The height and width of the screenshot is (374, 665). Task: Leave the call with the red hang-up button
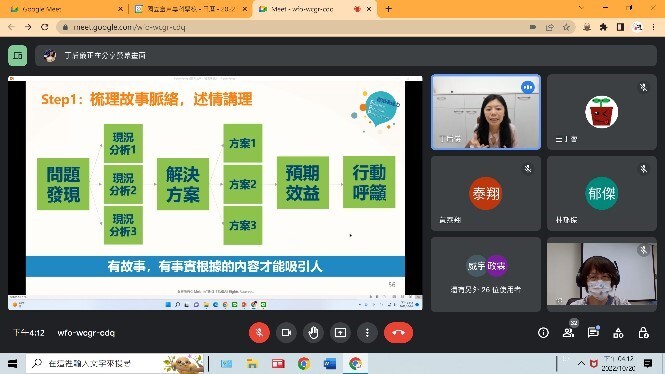point(398,333)
